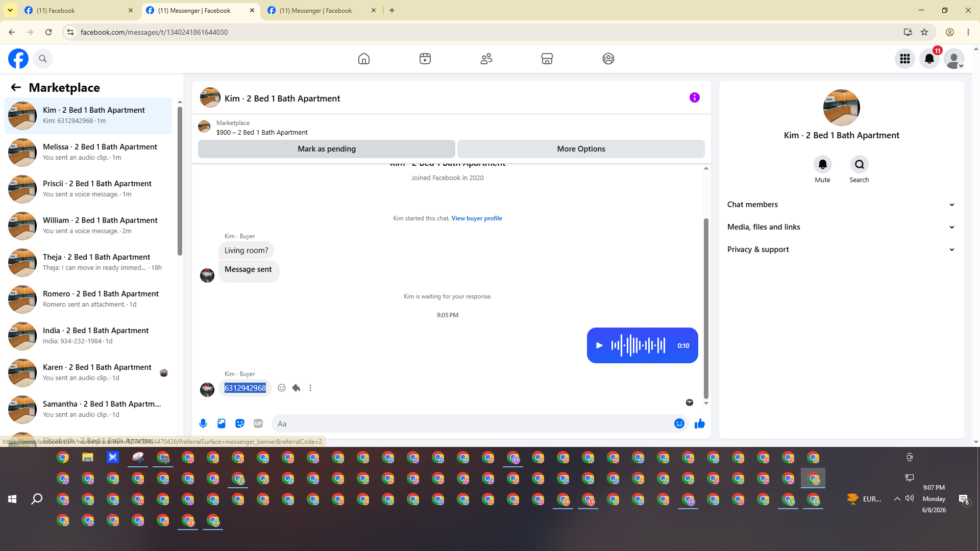980x551 pixels.
Task: Open the Windows Start menu
Action: 12,499
